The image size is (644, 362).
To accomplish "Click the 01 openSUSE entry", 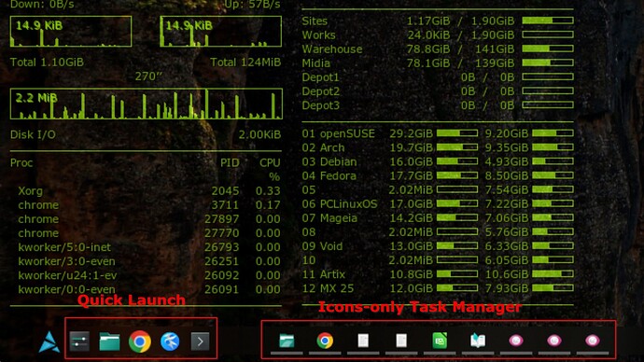I will 339,133.
